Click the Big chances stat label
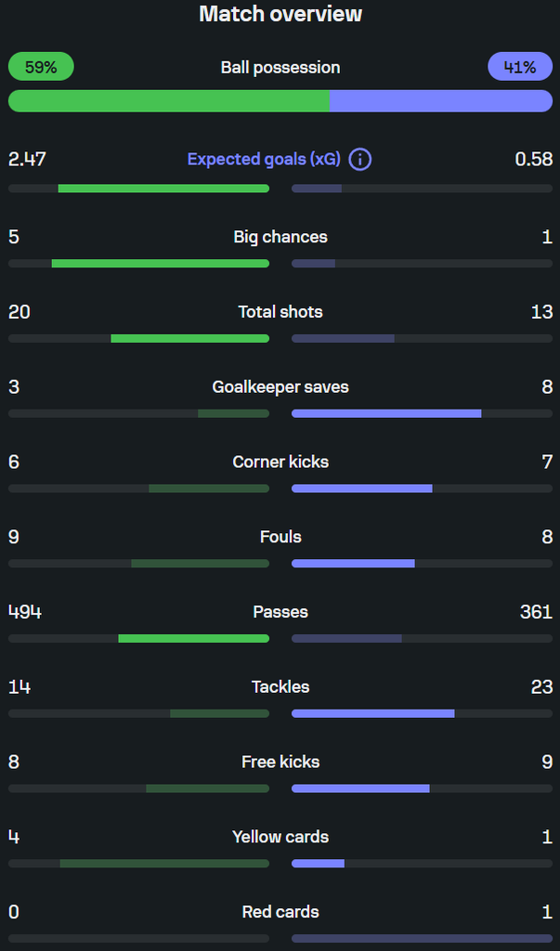This screenshot has width=560, height=951. coord(280,237)
